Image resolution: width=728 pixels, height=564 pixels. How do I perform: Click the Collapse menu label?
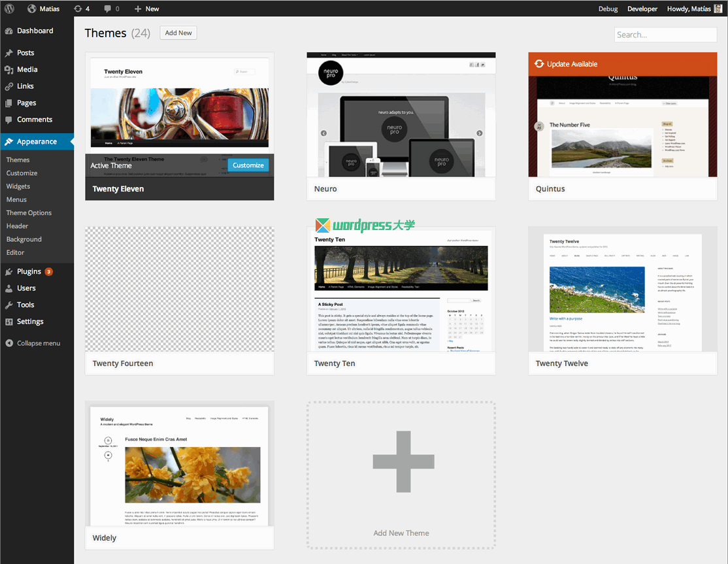[x=39, y=344]
